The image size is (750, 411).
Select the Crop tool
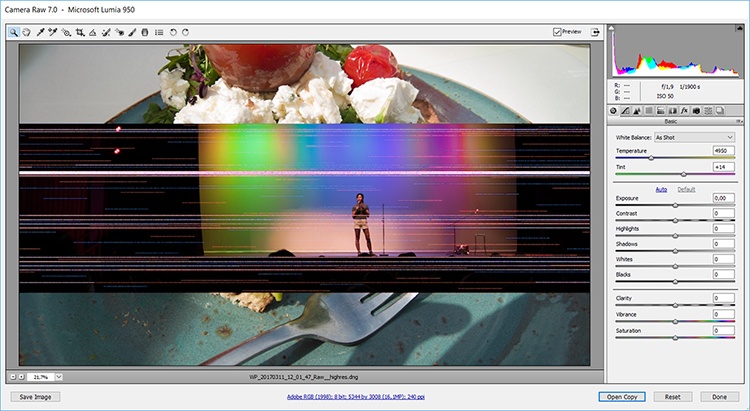click(79, 32)
